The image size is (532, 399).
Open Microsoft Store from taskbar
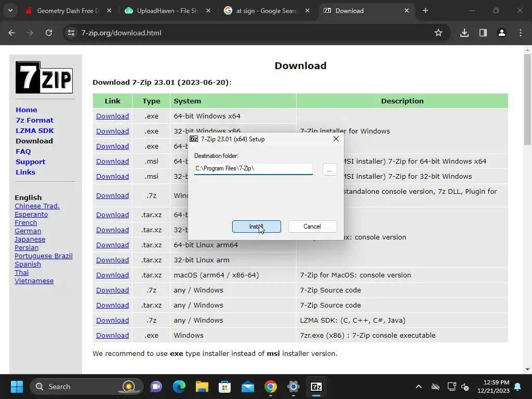point(224,387)
